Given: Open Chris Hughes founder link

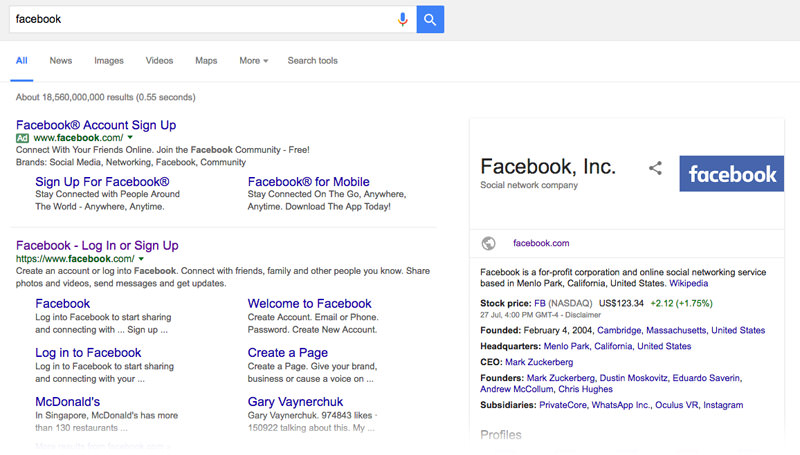Looking at the screenshot, I should click(585, 389).
